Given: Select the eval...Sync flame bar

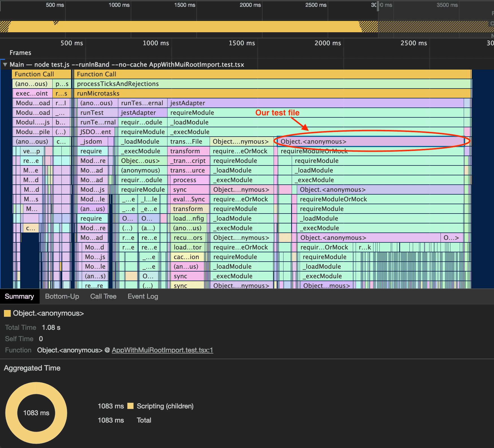Looking at the screenshot, I should click(x=189, y=199).
